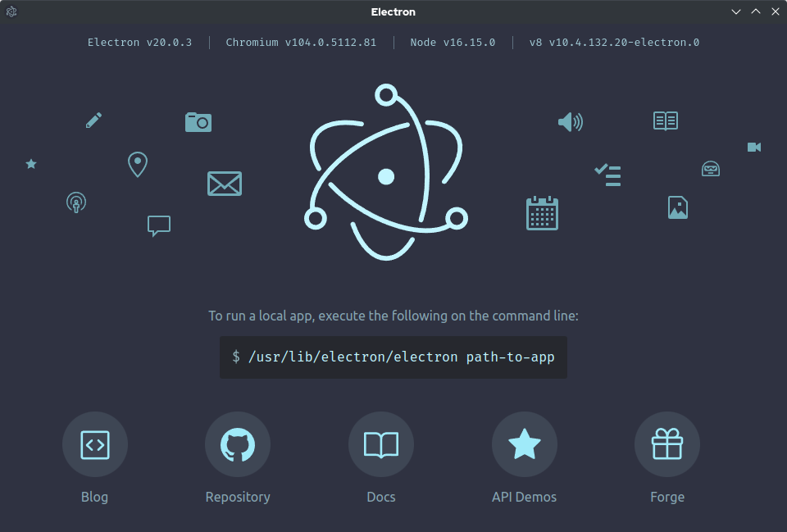
Task: Visit the Blog link
Action: 94,444
